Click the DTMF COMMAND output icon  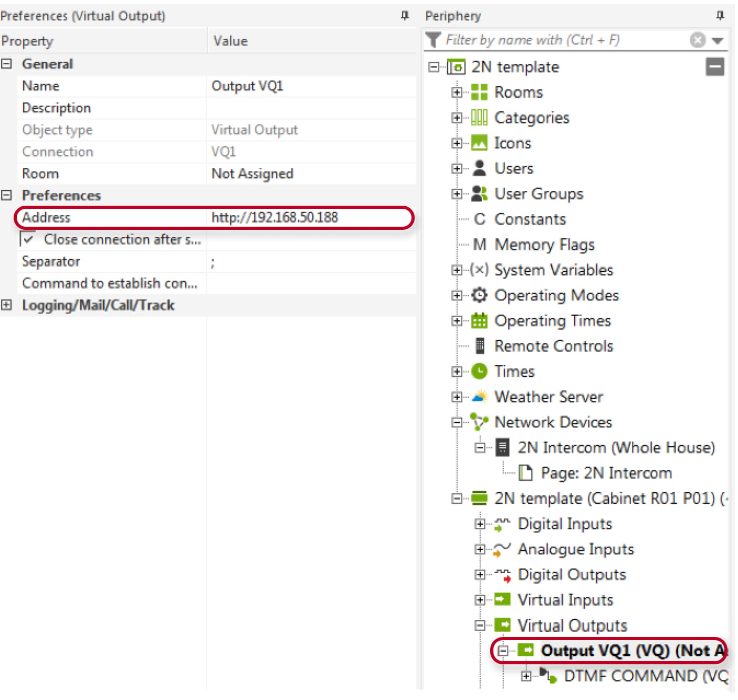coord(548,676)
